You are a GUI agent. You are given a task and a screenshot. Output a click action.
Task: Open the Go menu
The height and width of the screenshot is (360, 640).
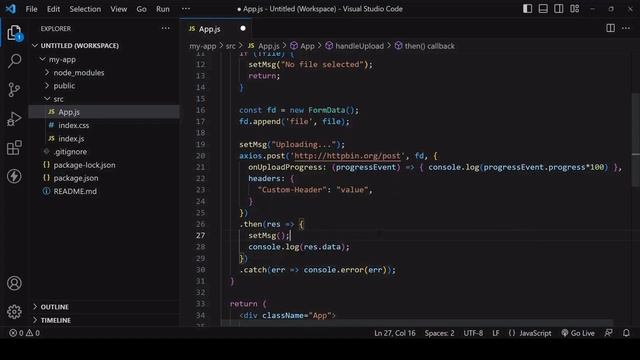(141, 9)
